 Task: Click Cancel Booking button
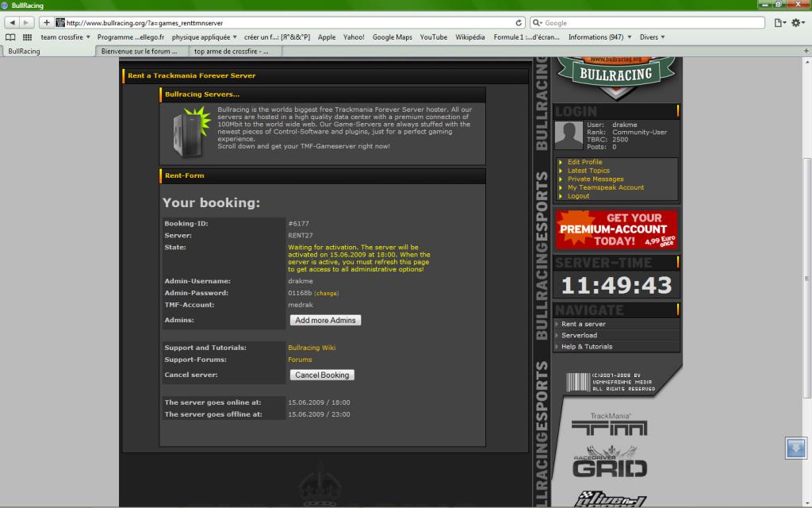tap(322, 375)
